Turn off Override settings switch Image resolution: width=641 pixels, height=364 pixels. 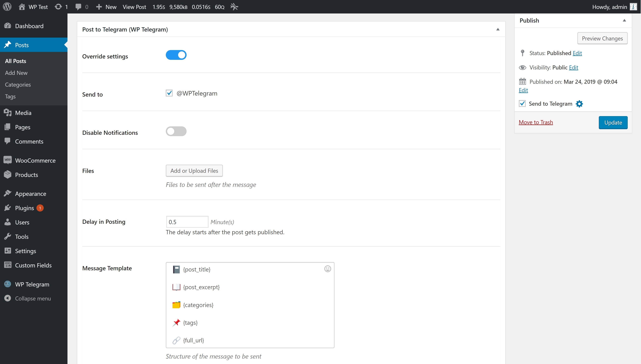tap(176, 55)
